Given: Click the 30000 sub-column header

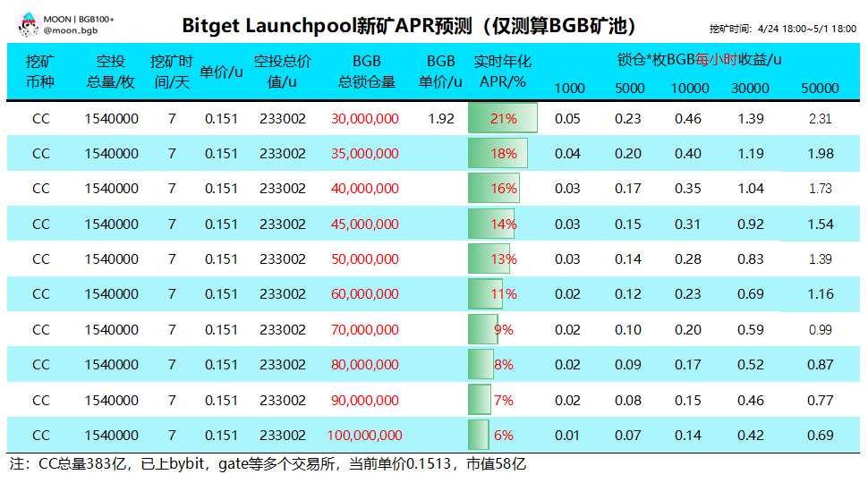Looking at the screenshot, I should pos(750,89).
